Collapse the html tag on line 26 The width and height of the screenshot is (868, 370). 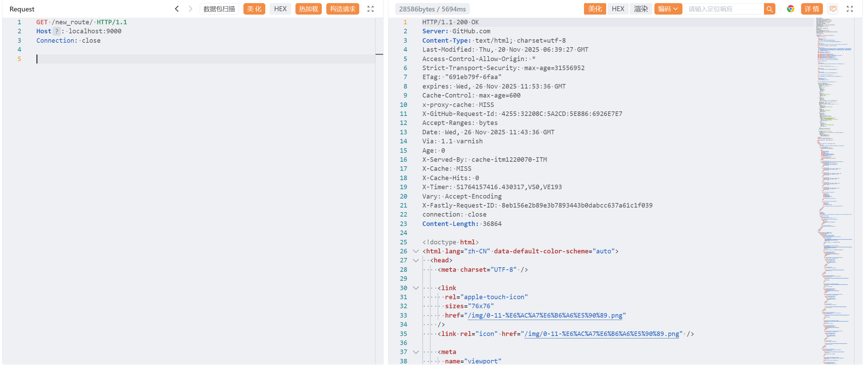(416, 251)
